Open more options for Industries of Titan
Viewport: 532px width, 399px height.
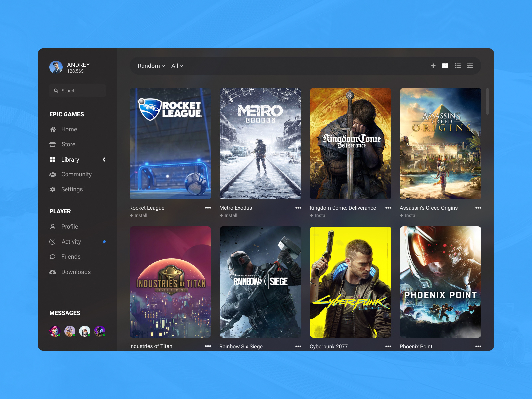point(208,346)
